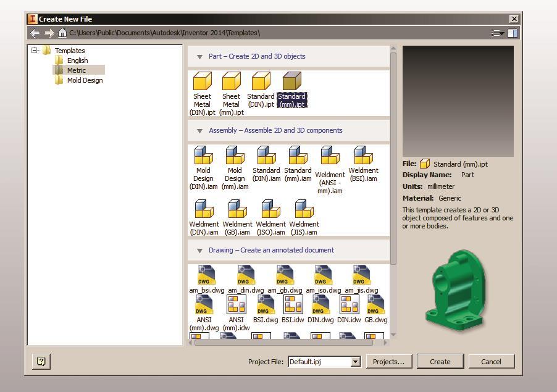Select am_bsi.dwg drawing template
Viewport: 557px width, 392px height.
(206, 279)
